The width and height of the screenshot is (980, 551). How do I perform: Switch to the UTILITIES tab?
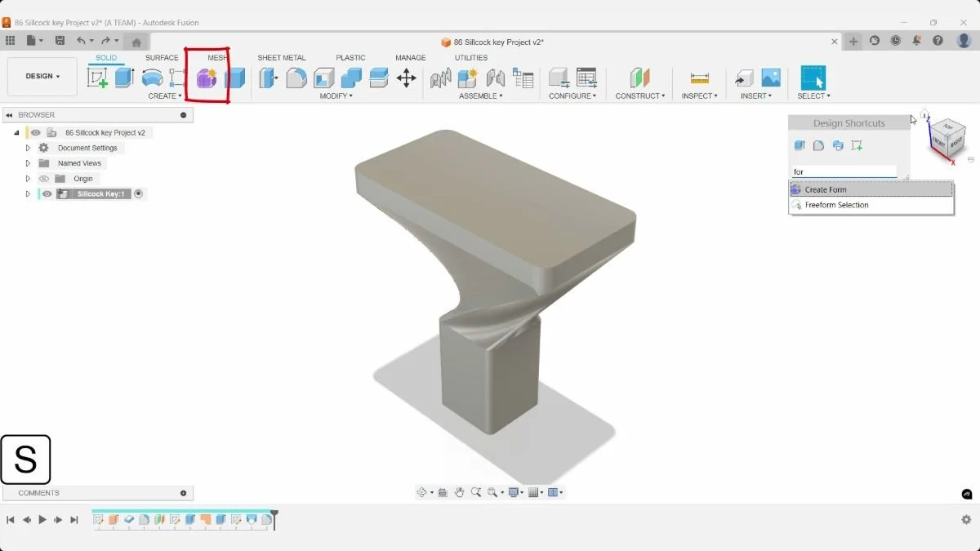click(471, 58)
